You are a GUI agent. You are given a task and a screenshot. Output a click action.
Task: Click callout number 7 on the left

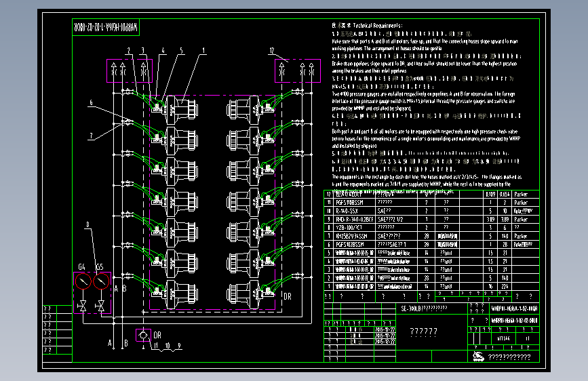[x=91, y=136]
